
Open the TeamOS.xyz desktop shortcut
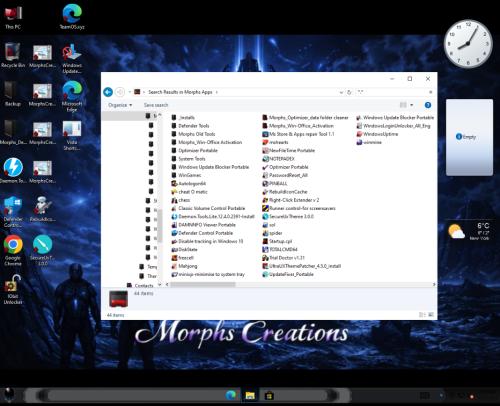point(72,17)
